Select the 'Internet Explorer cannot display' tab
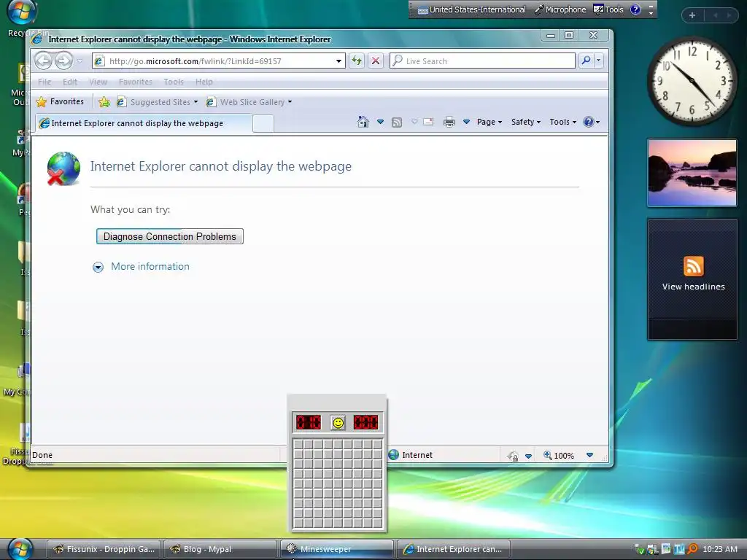 tap(144, 123)
